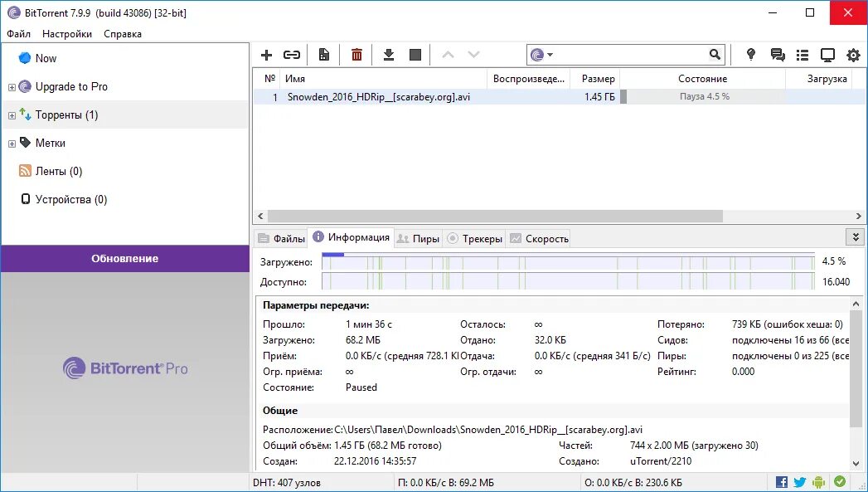
Task: Click the torrent list scroll-left arrow
Action: 261,216
